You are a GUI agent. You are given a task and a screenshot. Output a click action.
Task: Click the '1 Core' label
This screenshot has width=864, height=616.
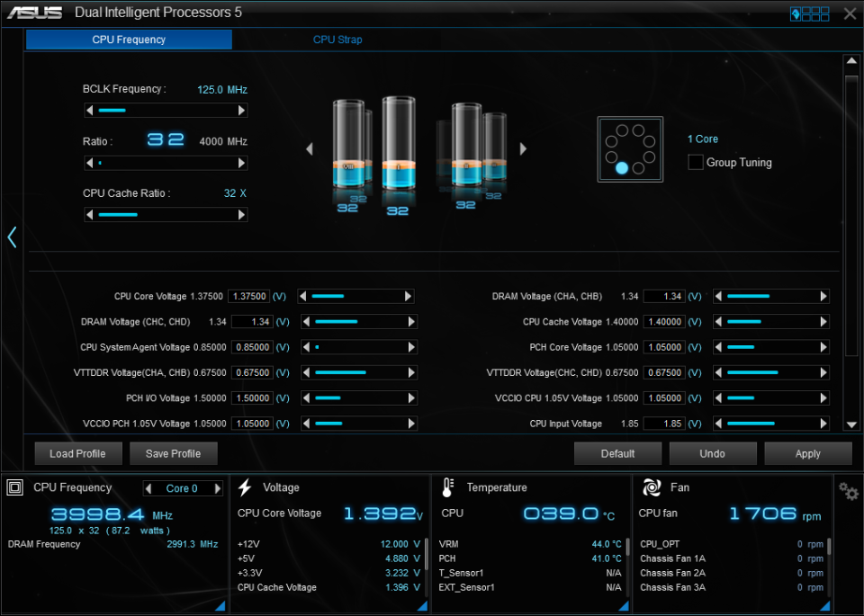[x=703, y=139]
